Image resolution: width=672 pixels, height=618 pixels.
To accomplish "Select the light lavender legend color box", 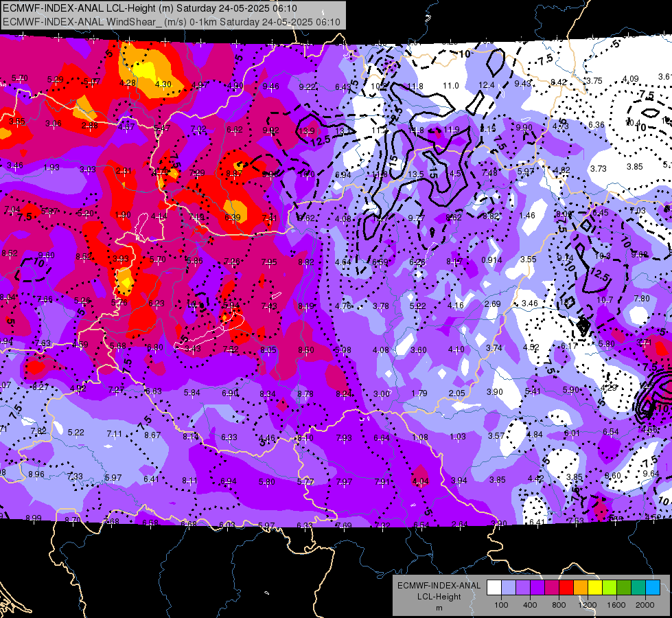I will [x=508, y=587].
